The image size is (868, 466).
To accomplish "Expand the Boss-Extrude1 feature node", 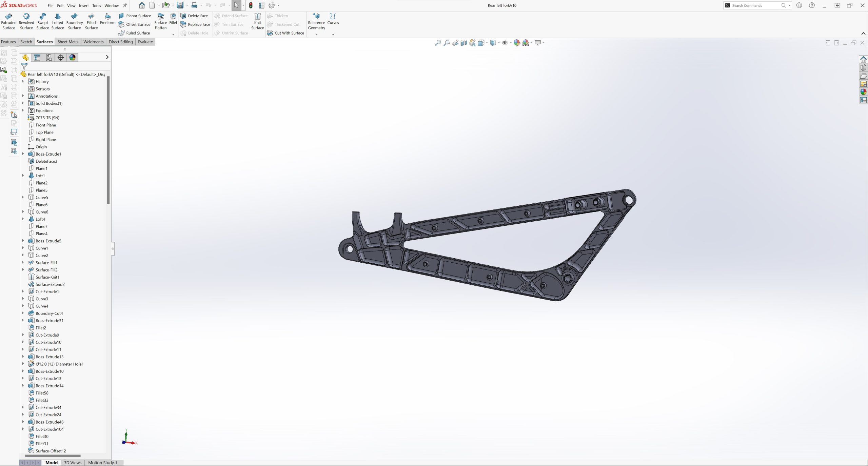I will click(x=23, y=154).
